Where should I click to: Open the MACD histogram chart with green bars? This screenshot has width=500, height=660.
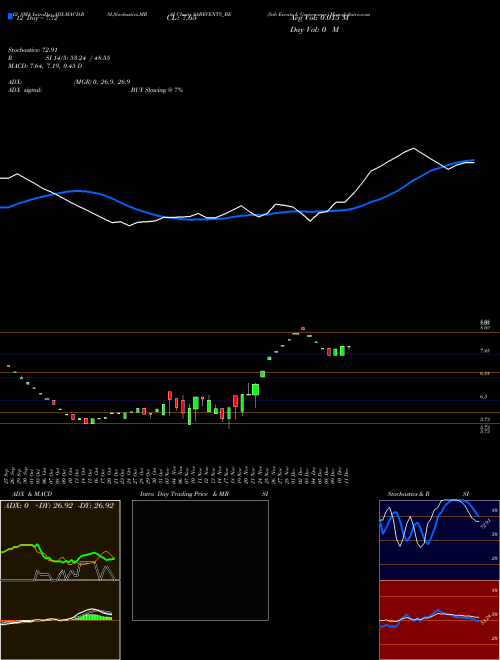60,620
